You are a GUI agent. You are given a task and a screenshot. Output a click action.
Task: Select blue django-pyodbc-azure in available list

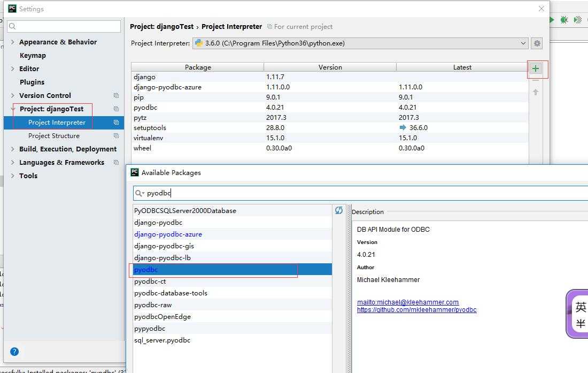coord(233,234)
